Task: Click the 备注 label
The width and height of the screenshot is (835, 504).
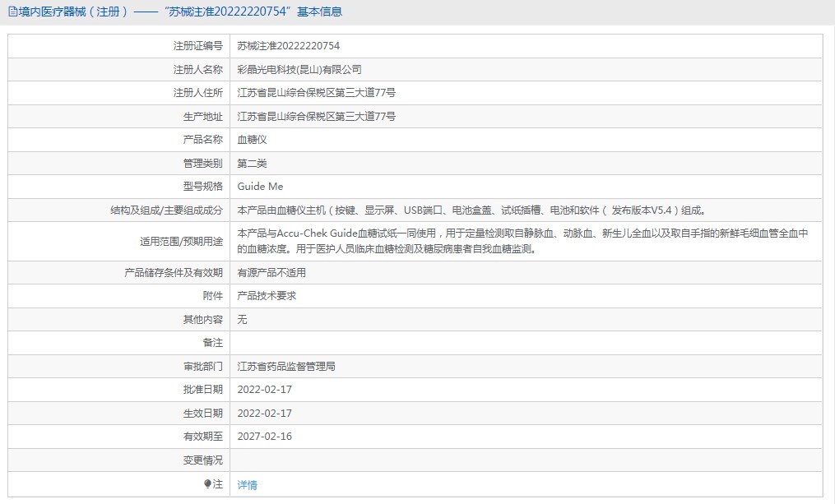Action: click(213, 343)
